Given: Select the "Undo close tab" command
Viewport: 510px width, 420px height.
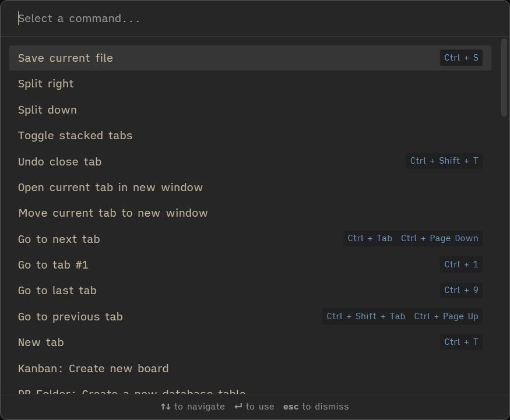Looking at the screenshot, I should click(59, 161).
